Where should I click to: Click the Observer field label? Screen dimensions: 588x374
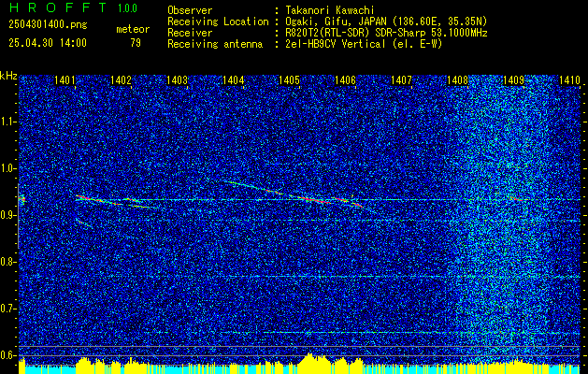[190, 10]
